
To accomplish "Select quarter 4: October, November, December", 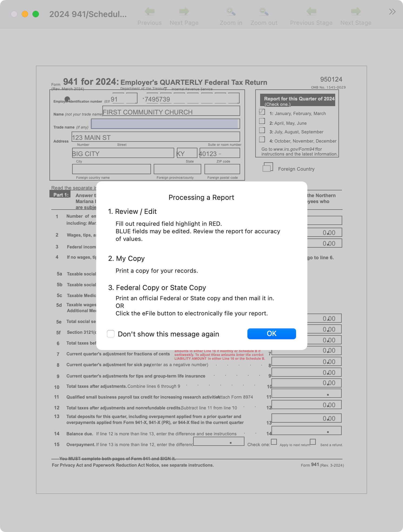I will pyautogui.click(x=262, y=139).
